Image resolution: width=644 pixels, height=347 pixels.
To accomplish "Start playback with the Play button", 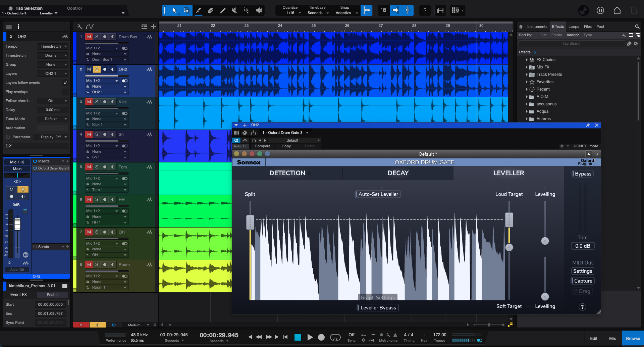I will [x=310, y=337].
